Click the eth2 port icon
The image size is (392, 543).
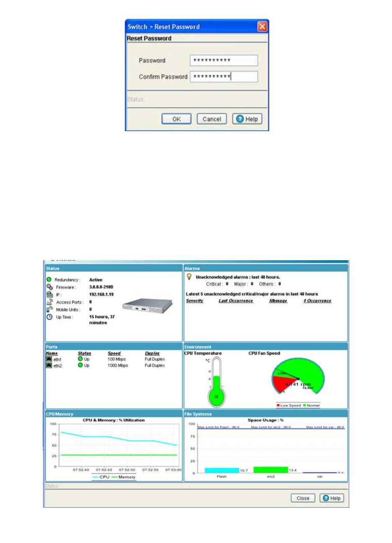pyautogui.click(x=49, y=366)
